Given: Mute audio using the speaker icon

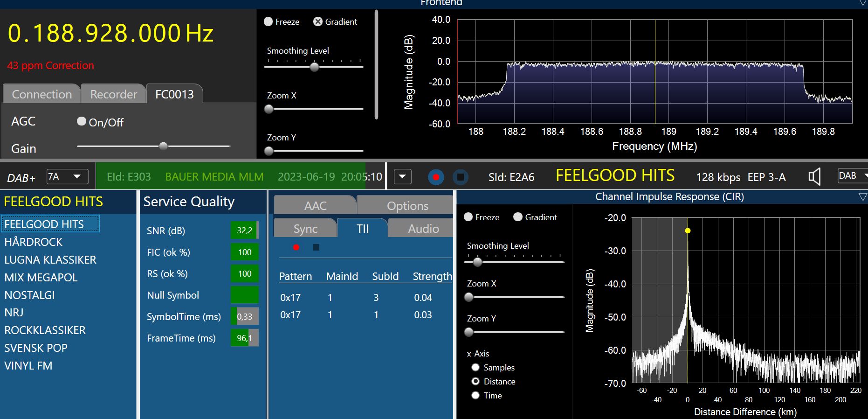Looking at the screenshot, I should pos(814,177).
